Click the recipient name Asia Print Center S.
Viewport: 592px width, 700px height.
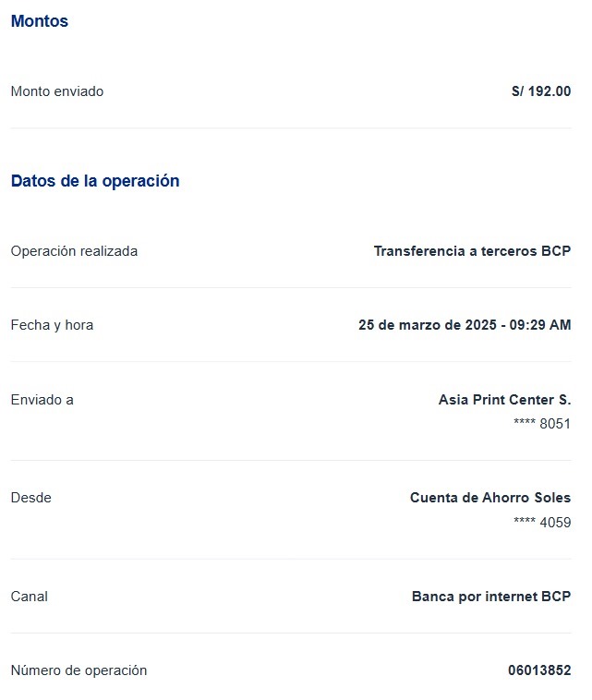[x=504, y=400]
